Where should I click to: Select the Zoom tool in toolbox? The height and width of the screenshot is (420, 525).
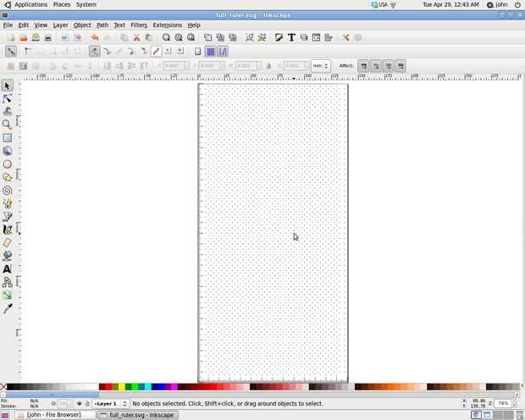[8, 124]
